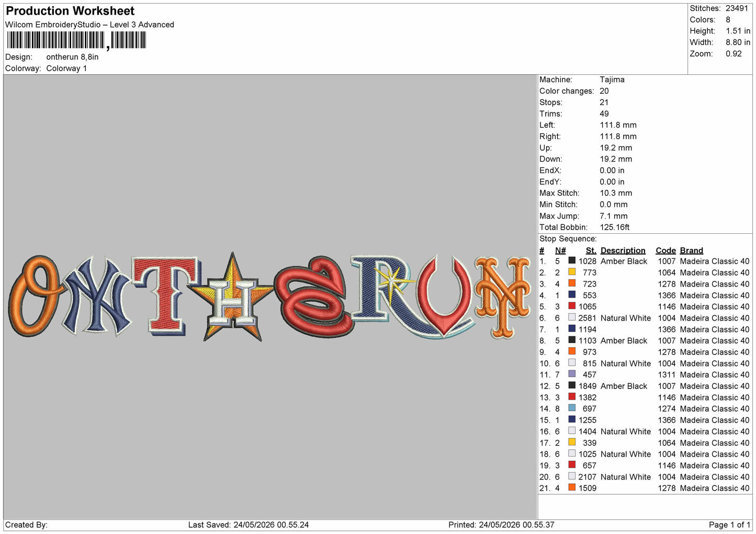Click the Created By footer label
The height and width of the screenshot is (534, 756).
tap(26, 525)
